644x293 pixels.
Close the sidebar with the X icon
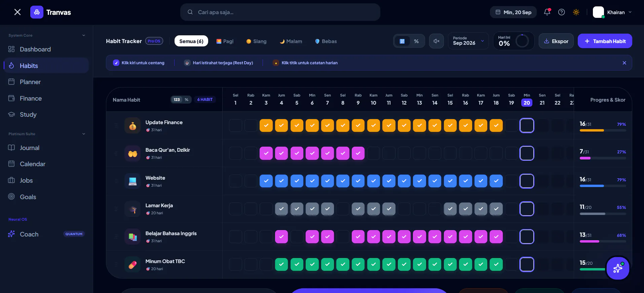pos(17,12)
